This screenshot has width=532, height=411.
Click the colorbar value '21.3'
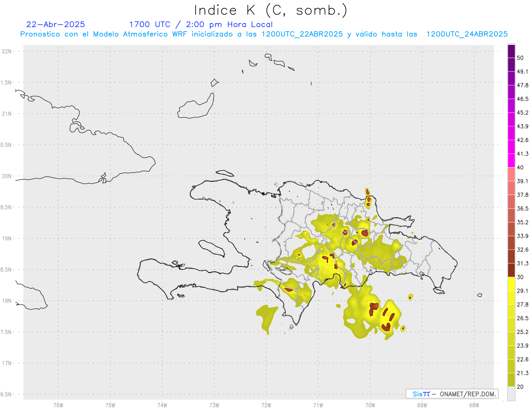[x=523, y=373]
